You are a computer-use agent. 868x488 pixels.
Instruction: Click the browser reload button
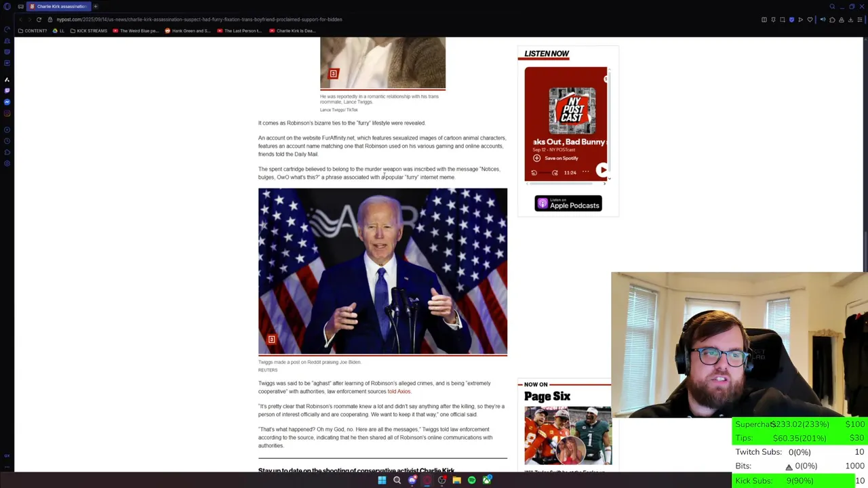point(39,20)
